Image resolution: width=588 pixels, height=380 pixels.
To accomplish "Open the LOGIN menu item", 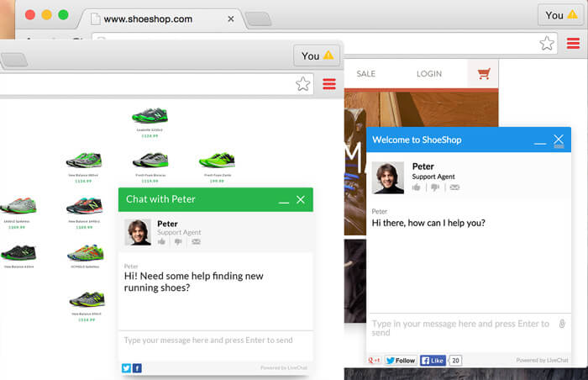I will point(429,74).
